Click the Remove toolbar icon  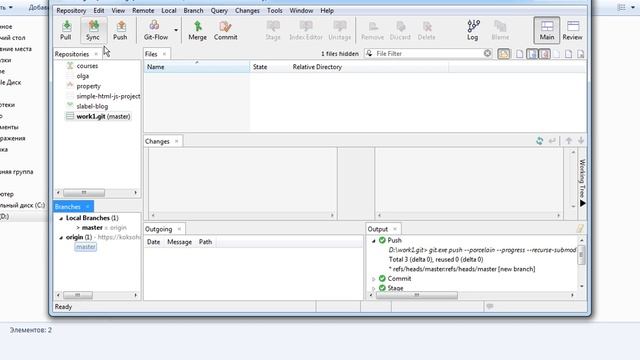372,30
